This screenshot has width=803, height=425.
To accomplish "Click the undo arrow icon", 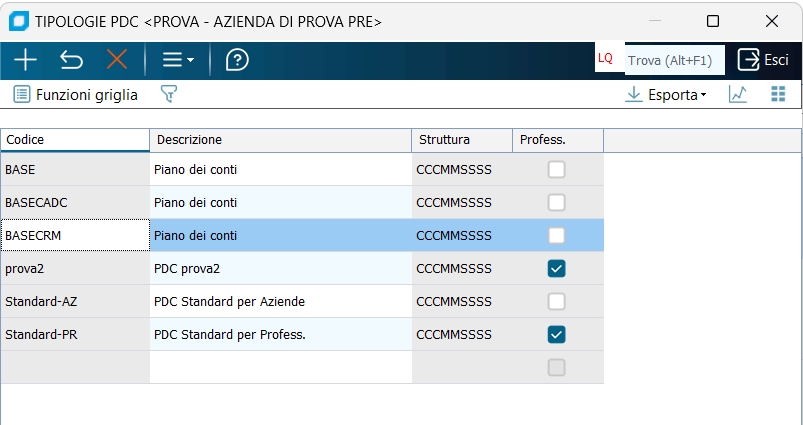I will [71, 60].
